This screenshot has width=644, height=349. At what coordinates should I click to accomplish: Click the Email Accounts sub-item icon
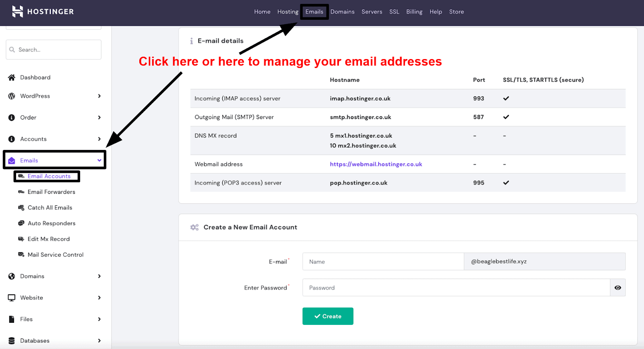(x=21, y=176)
